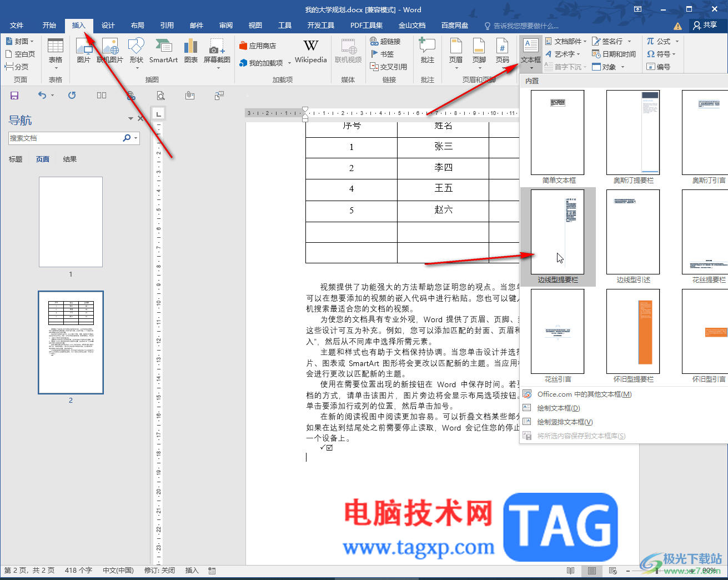Click the send as email attachment icon

[190, 96]
